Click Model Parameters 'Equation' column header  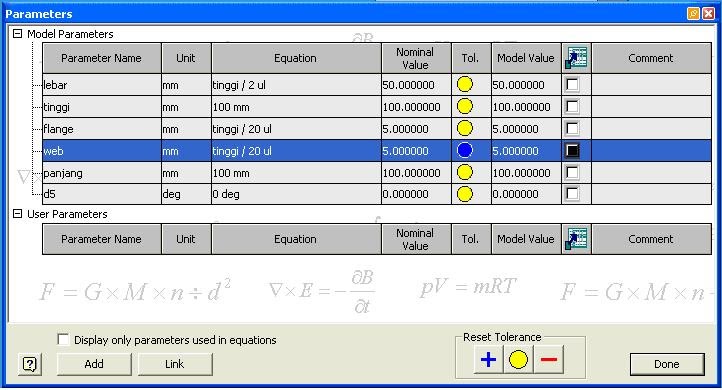[x=296, y=58]
